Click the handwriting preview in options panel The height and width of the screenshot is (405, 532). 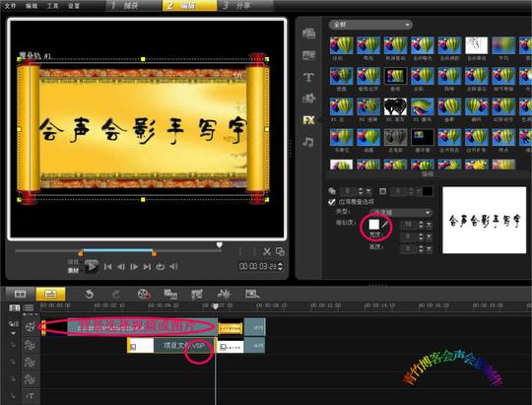(x=484, y=220)
